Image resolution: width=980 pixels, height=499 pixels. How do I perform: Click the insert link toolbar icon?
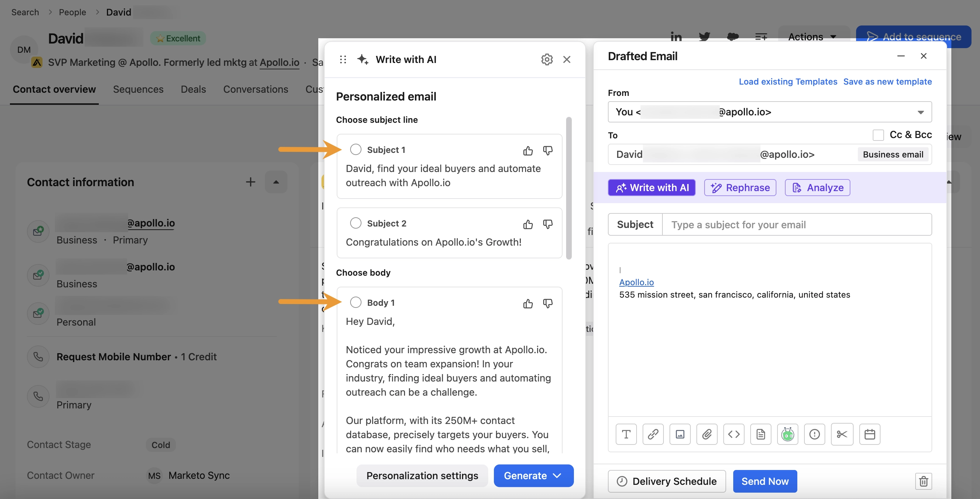click(653, 434)
